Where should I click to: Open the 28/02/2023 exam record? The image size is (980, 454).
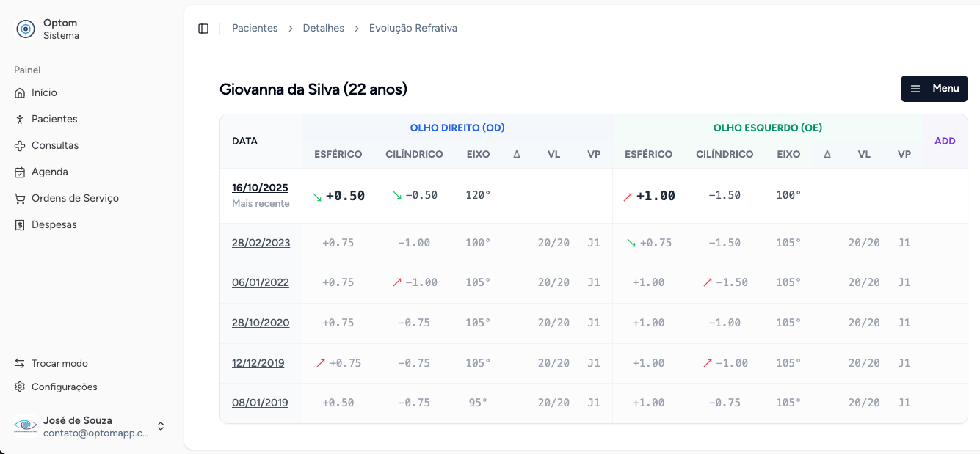point(261,242)
